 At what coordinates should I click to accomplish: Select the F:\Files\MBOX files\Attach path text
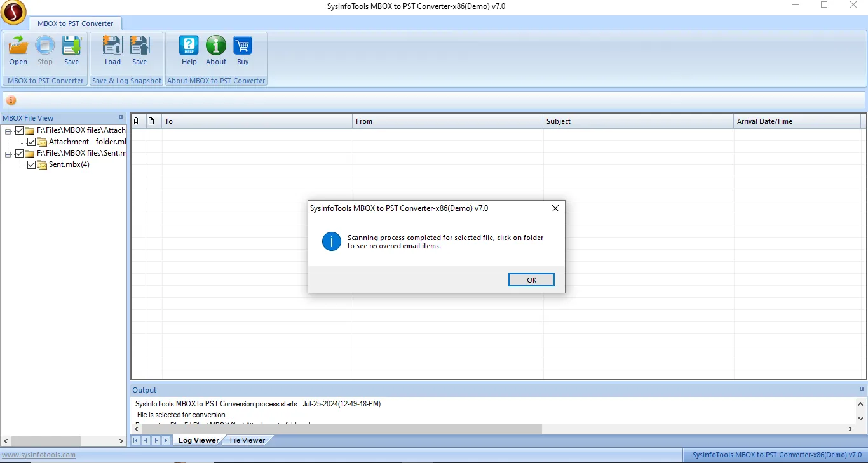[x=81, y=130]
